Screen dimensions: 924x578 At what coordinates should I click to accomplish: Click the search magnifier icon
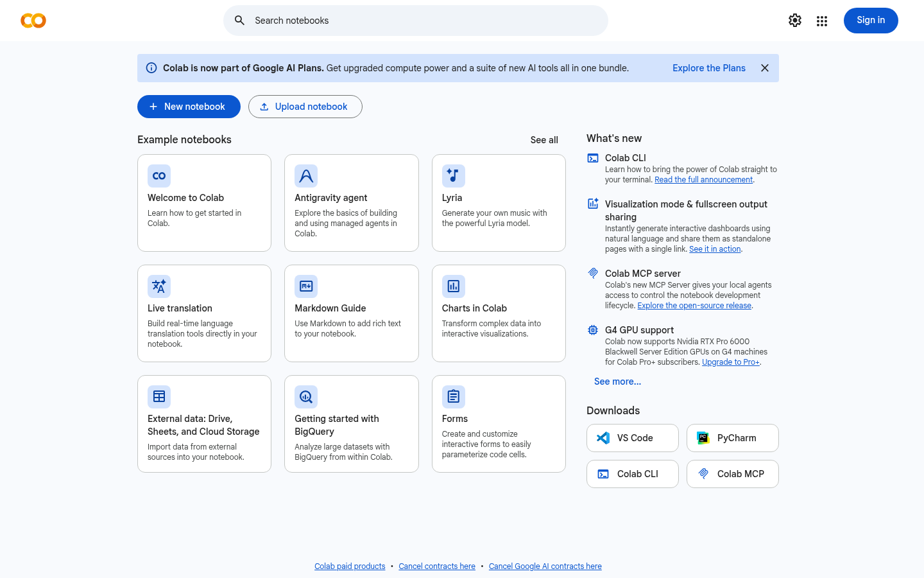(239, 21)
